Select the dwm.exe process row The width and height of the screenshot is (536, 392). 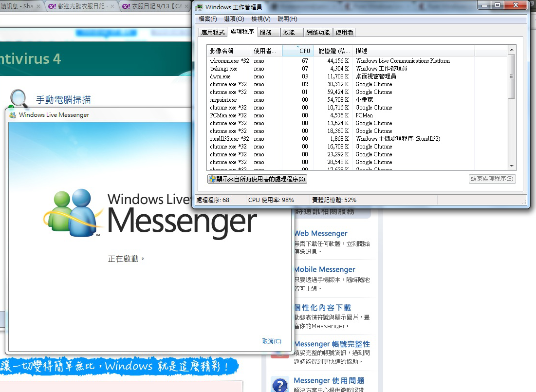click(357, 76)
